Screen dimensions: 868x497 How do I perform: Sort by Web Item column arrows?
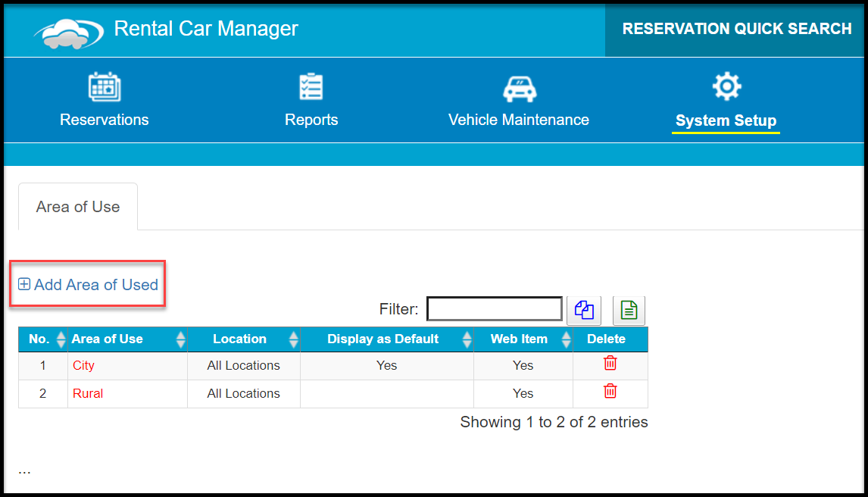[566, 339]
